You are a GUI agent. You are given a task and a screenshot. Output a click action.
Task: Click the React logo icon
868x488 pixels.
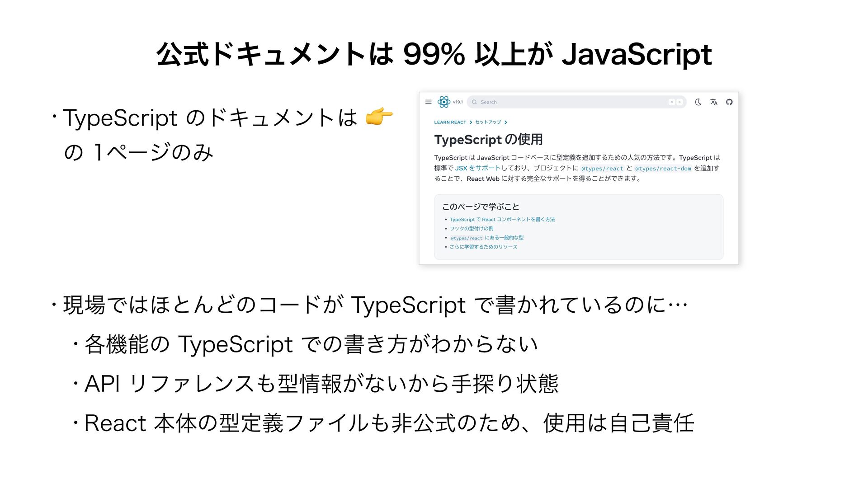pos(444,102)
